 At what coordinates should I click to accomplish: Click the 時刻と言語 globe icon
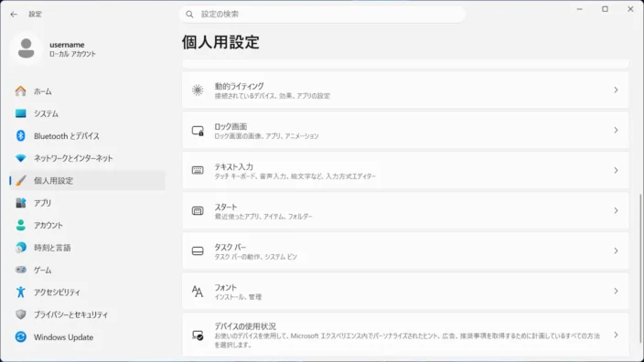20,248
